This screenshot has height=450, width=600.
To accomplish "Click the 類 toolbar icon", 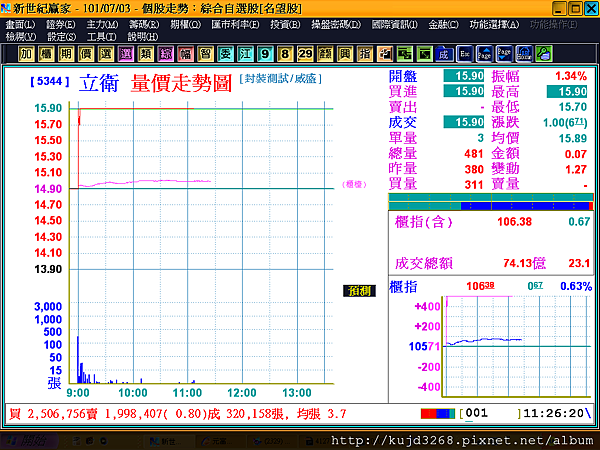I will (x=145, y=54).
